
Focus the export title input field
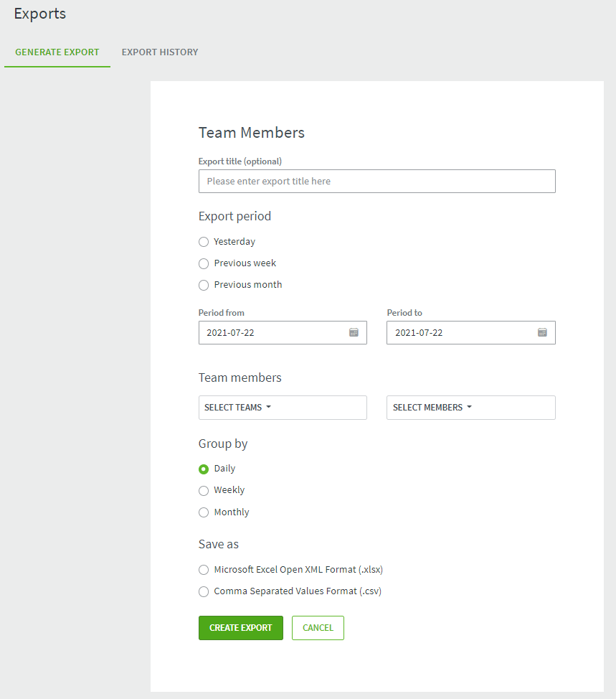tap(376, 181)
